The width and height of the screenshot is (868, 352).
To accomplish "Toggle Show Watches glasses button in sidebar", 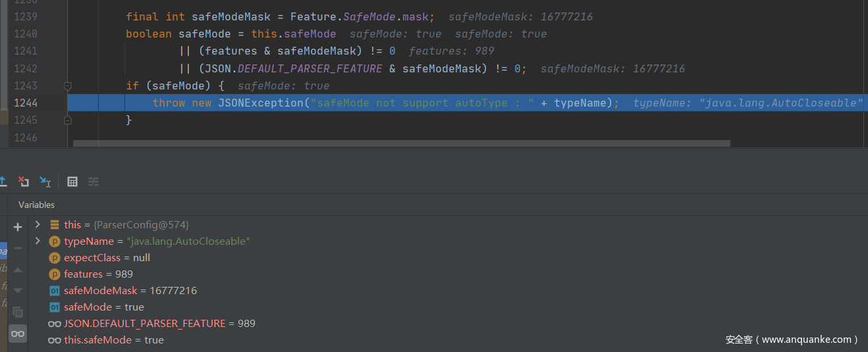I will coord(18,334).
